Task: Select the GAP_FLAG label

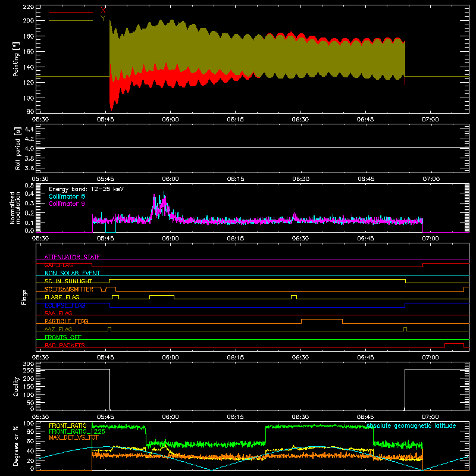Action: (x=58, y=265)
